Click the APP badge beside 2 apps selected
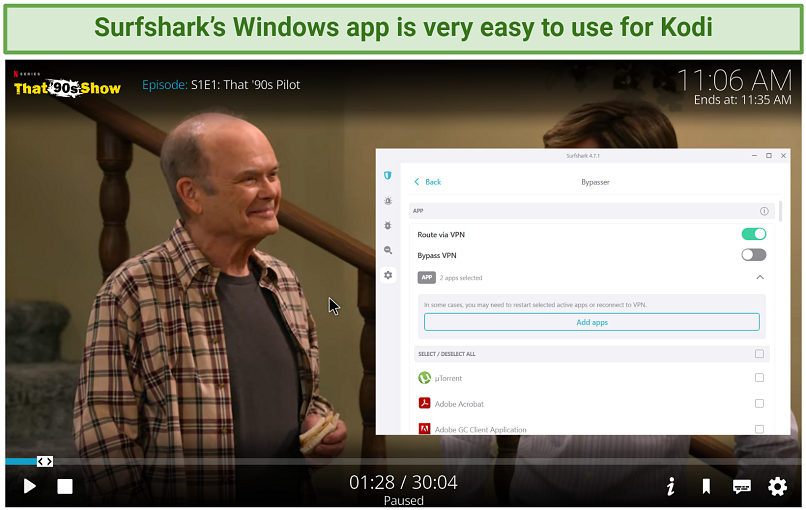This screenshot has width=806, height=510. point(427,278)
